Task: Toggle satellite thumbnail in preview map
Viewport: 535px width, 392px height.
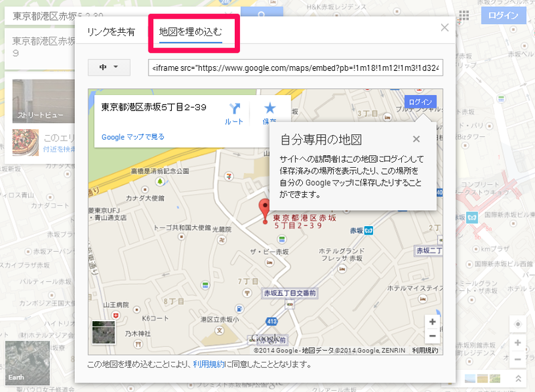Action: [x=104, y=332]
